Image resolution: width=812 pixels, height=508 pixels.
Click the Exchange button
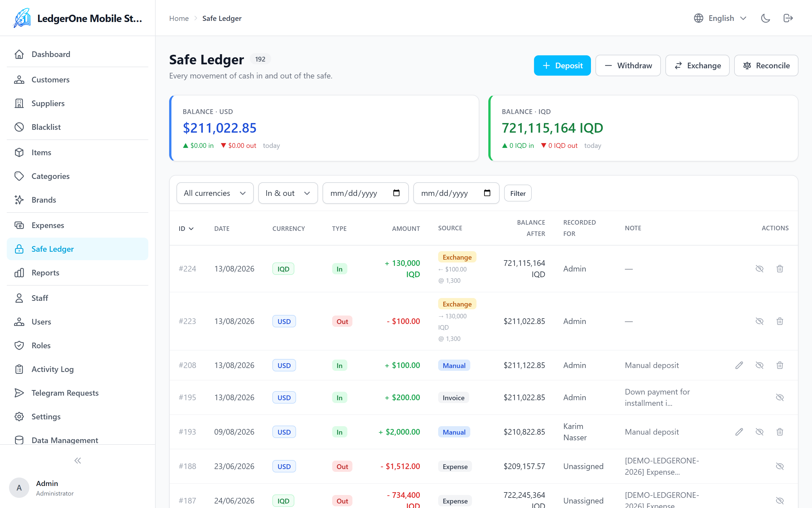click(x=697, y=65)
